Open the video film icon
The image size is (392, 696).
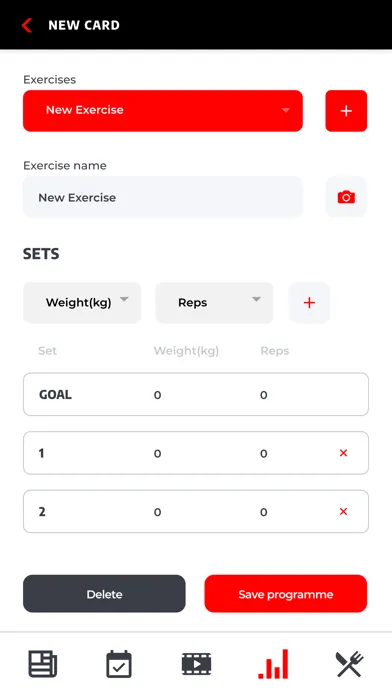click(196, 664)
